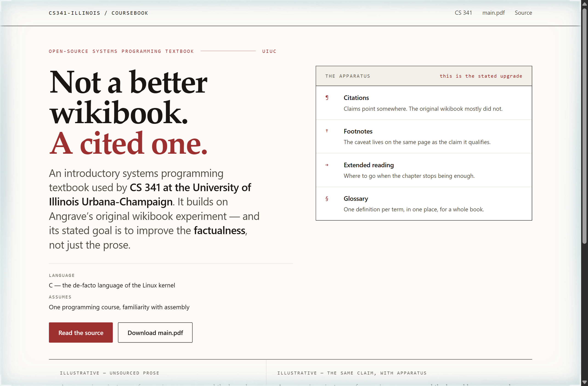Screen dimensions: 588x386
Task: Click the scrollbar up arrow
Action: [x=584, y=4]
